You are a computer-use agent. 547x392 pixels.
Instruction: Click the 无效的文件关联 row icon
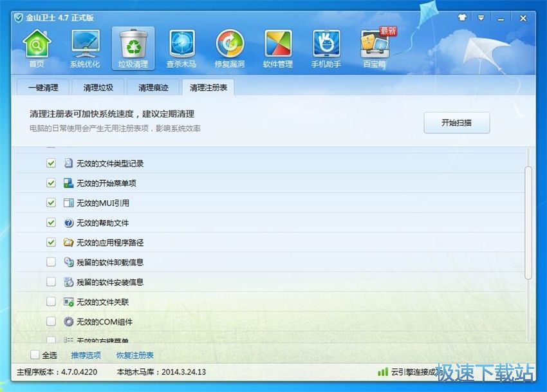pos(68,302)
